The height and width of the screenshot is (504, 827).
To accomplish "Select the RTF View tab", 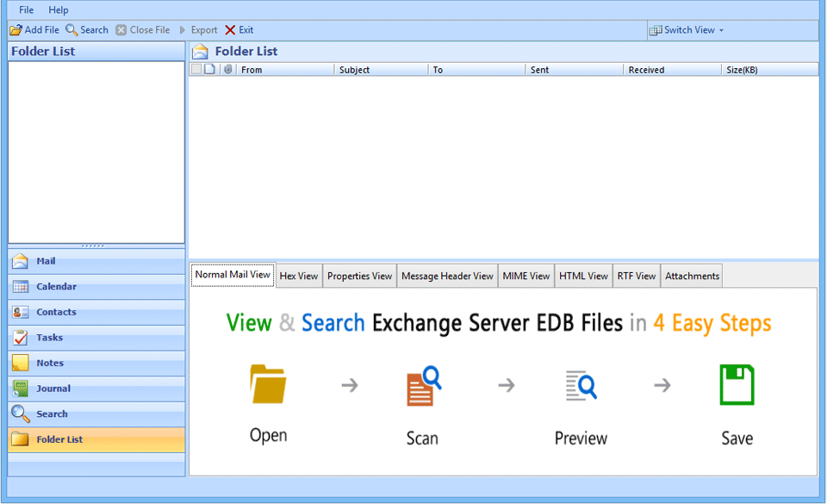I will click(x=636, y=276).
